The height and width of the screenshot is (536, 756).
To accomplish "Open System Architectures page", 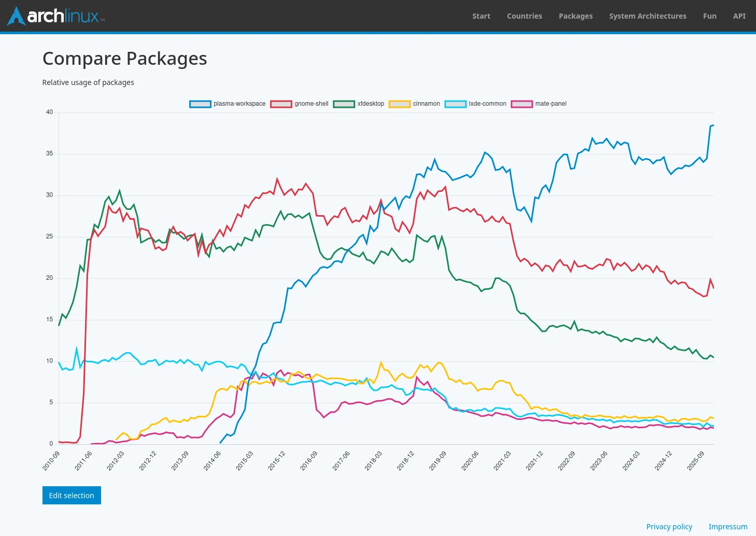I will pyautogui.click(x=647, y=16).
